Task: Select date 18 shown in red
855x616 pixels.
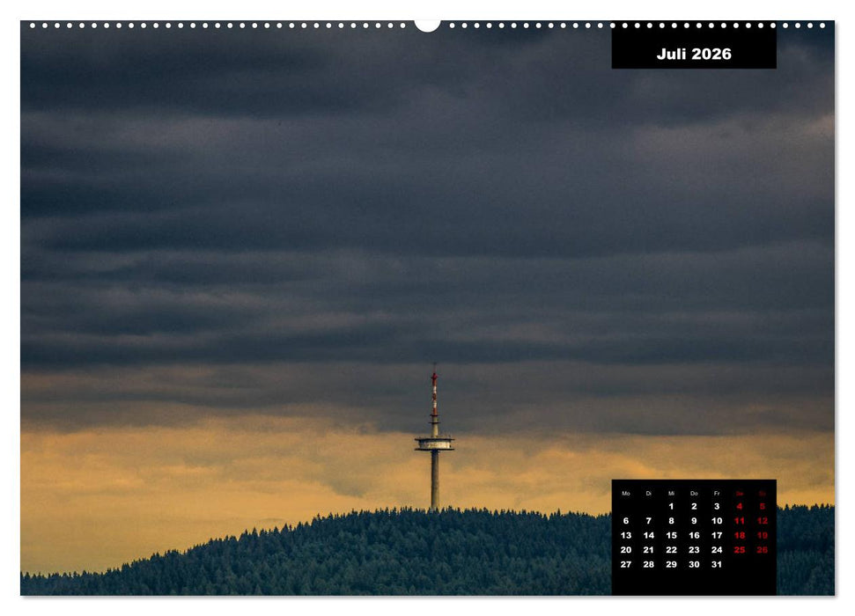Action: tap(740, 534)
